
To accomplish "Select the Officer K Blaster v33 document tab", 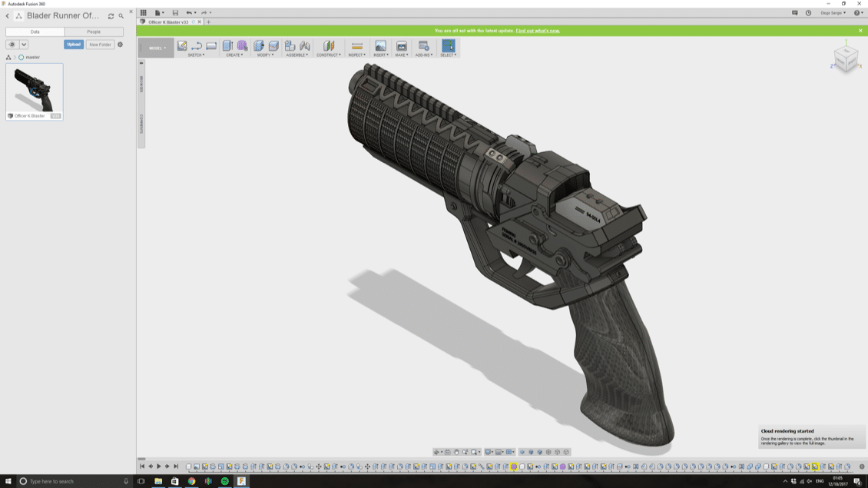I will click(x=167, y=22).
